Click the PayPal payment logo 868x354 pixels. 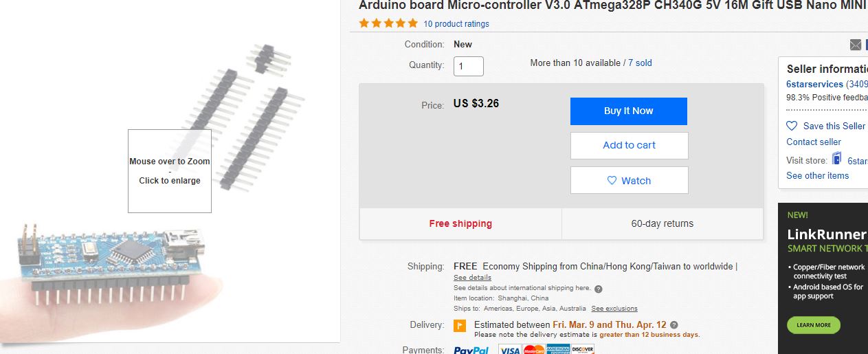(471, 350)
